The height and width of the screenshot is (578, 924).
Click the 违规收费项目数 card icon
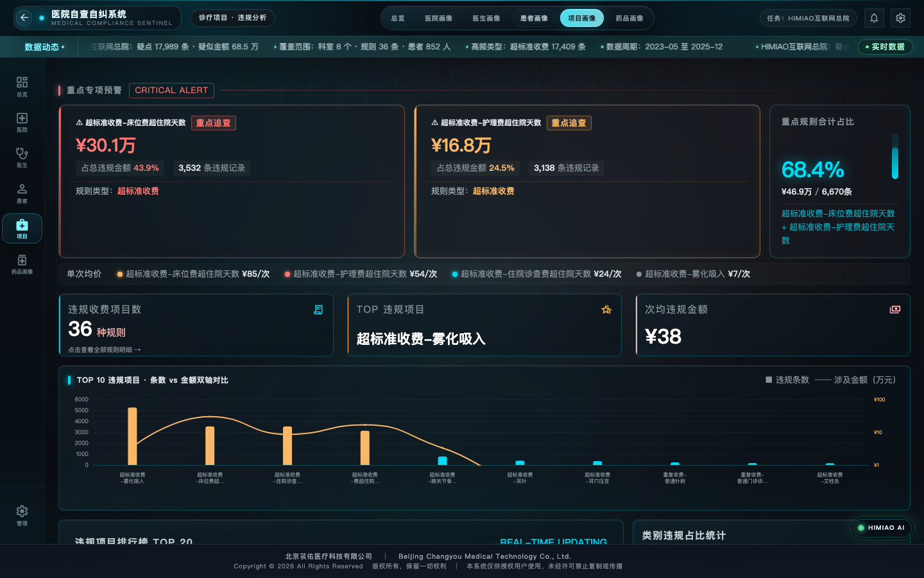point(318,310)
